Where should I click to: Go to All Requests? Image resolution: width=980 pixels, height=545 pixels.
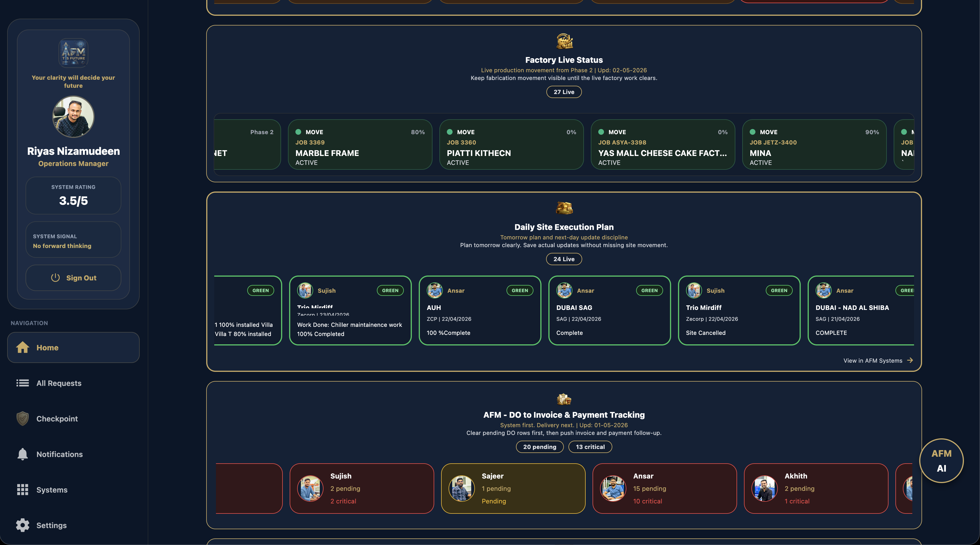click(x=73, y=383)
